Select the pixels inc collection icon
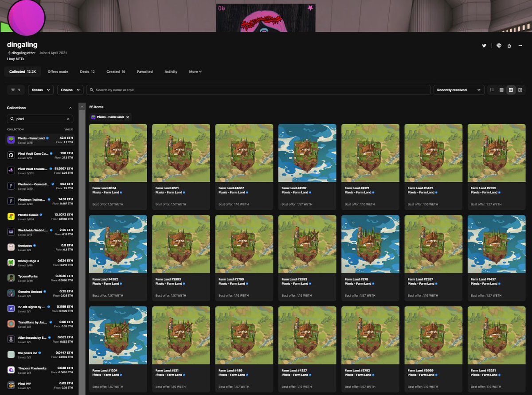 tap(11, 355)
